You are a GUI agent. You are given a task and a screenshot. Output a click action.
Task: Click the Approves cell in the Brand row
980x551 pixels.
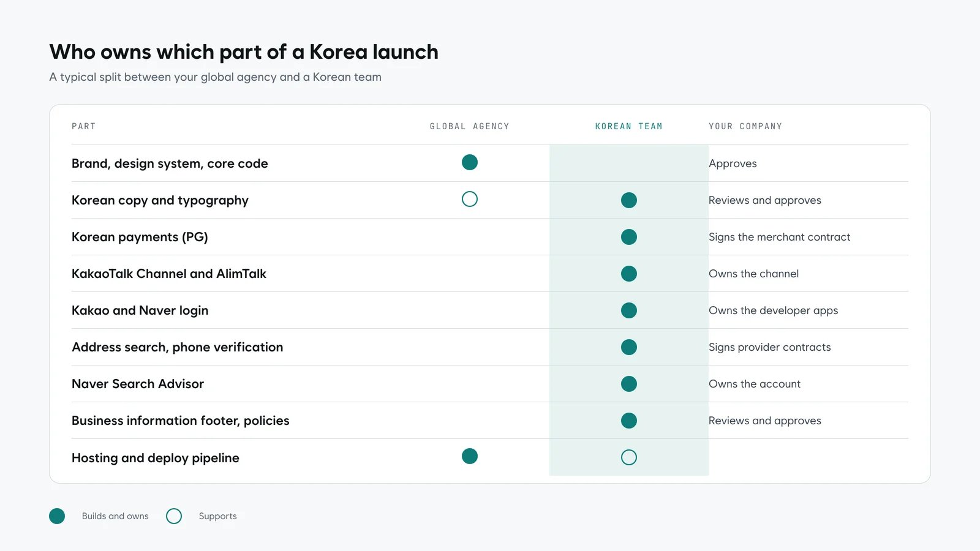[733, 163]
